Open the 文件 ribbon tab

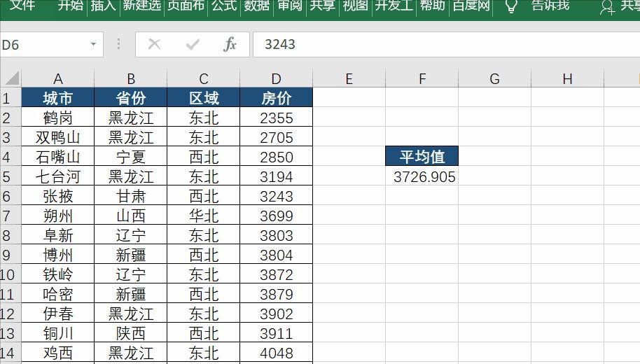[22, 6]
